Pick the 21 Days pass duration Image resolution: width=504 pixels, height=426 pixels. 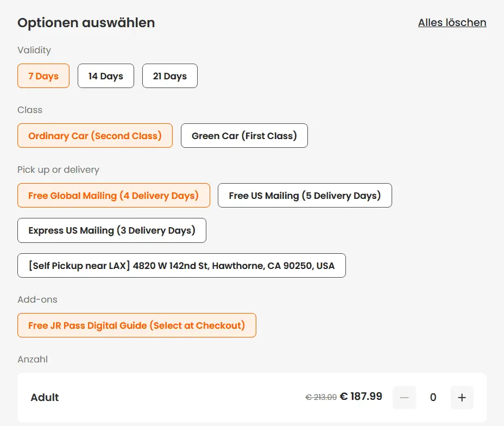pos(169,76)
